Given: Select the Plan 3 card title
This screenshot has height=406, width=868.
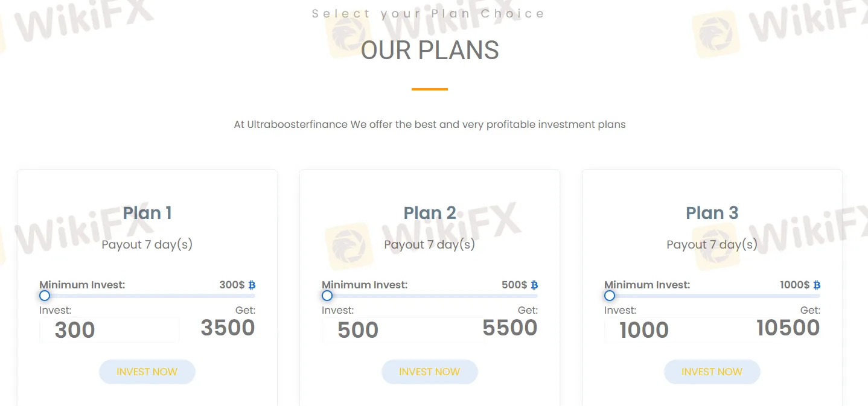Looking at the screenshot, I should tap(712, 213).
